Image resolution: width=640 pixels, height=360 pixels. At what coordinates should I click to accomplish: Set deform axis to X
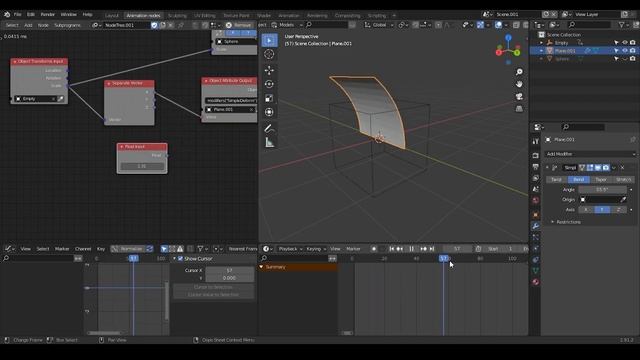(586, 210)
